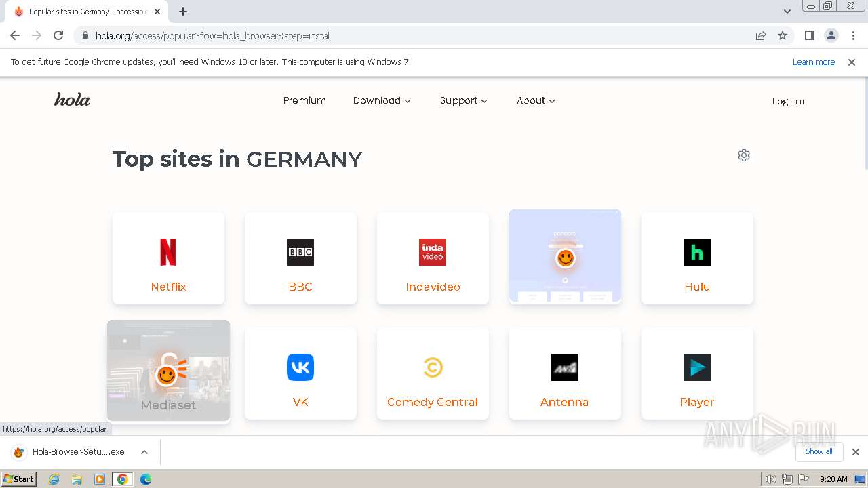Click the 9:28 AM system clock

point(833,479)
